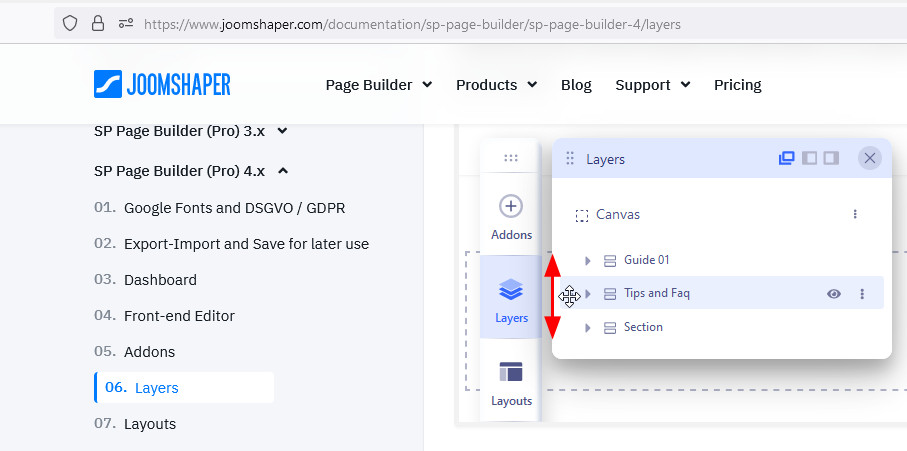Screen dimensions: 907x451
Task: Set Layers panel to floating mode
Action: pyautogui.click(x=787, y=158)
